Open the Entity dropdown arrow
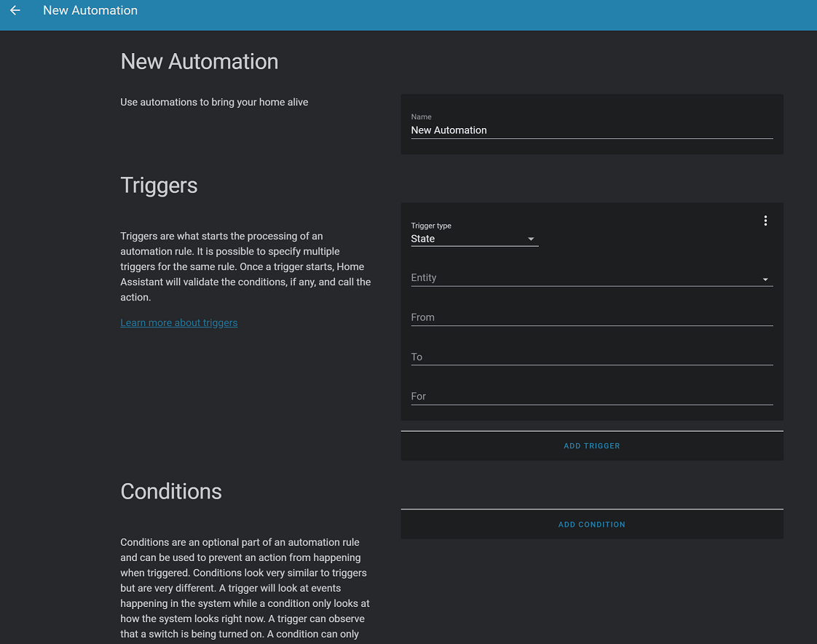 (x=765, y=279)
